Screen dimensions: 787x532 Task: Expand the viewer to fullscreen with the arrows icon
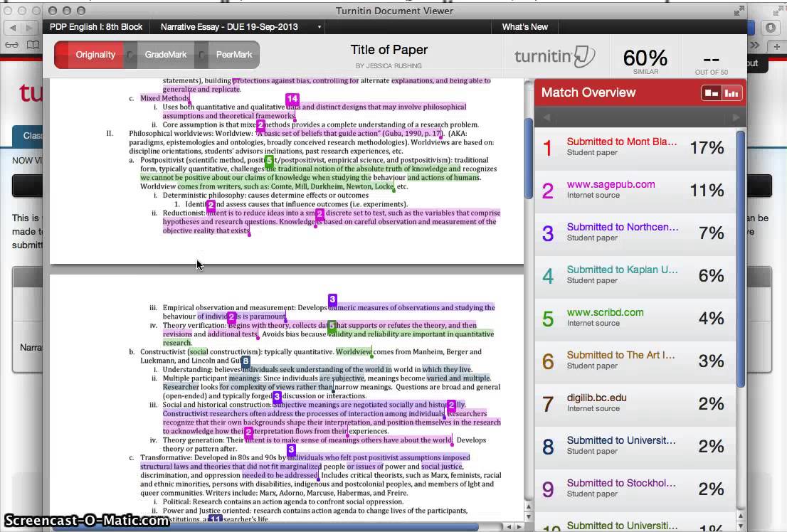click(739, 11)
